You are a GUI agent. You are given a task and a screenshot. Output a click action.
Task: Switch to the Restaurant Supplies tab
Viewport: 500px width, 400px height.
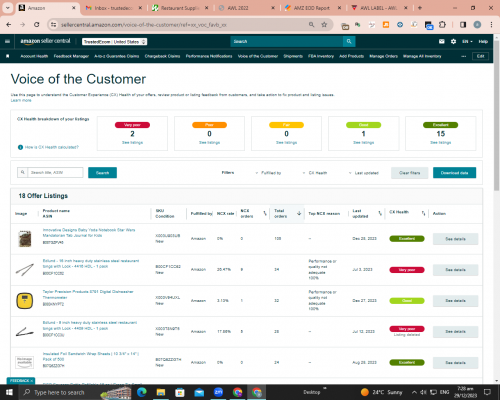[180, 8]
